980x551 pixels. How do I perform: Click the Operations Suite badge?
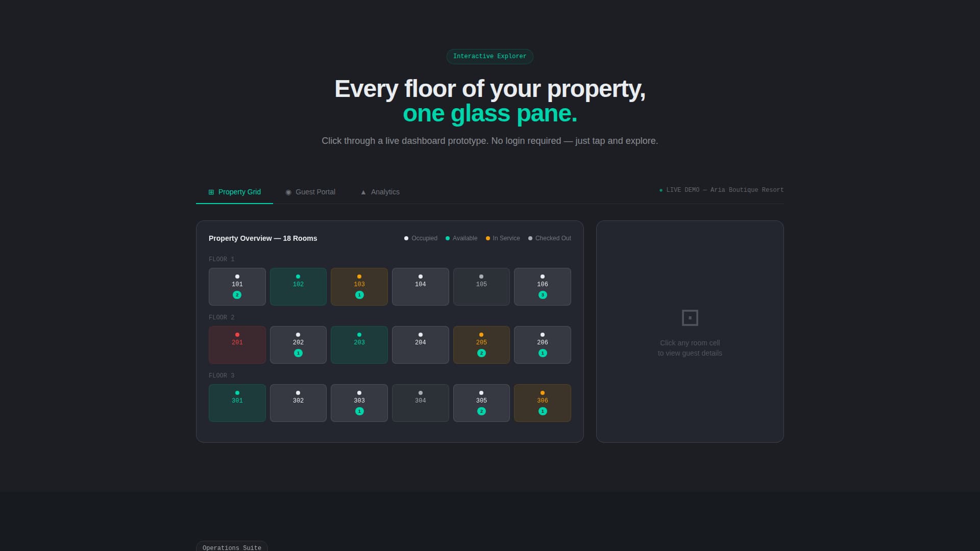(x=232, y=547)
